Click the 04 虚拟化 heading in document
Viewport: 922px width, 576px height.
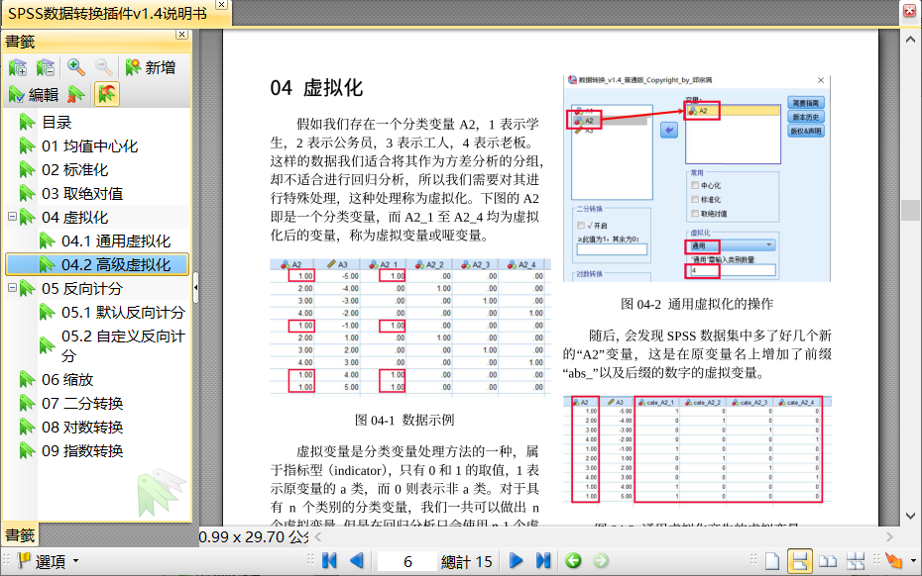coord(316,88)
